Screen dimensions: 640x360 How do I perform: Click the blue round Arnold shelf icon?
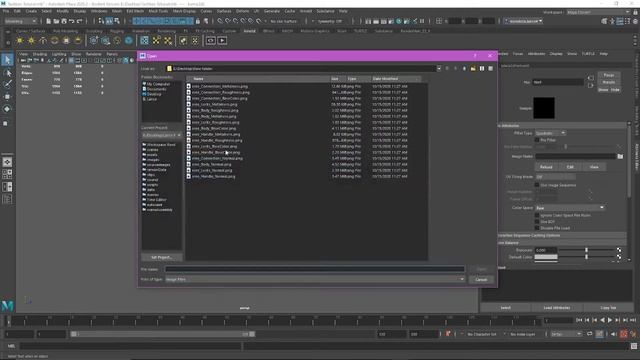coord(129,40)
